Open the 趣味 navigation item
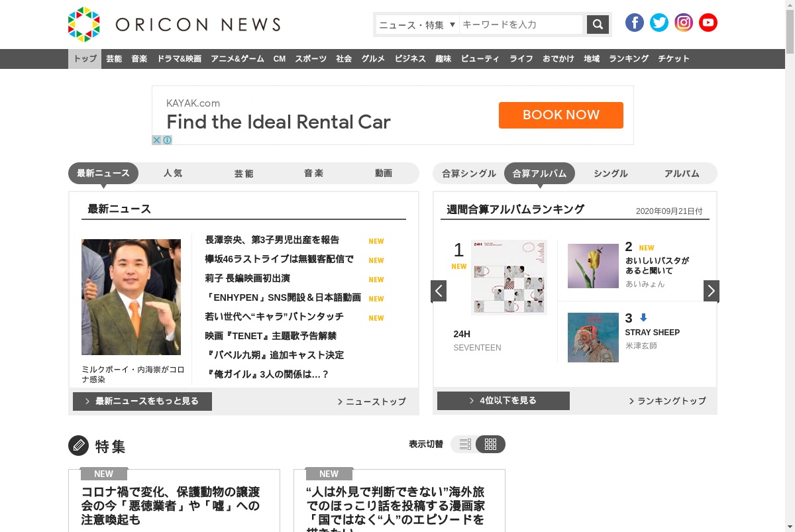The height and width of the screenshot is (532, 795). coord(443,59)
